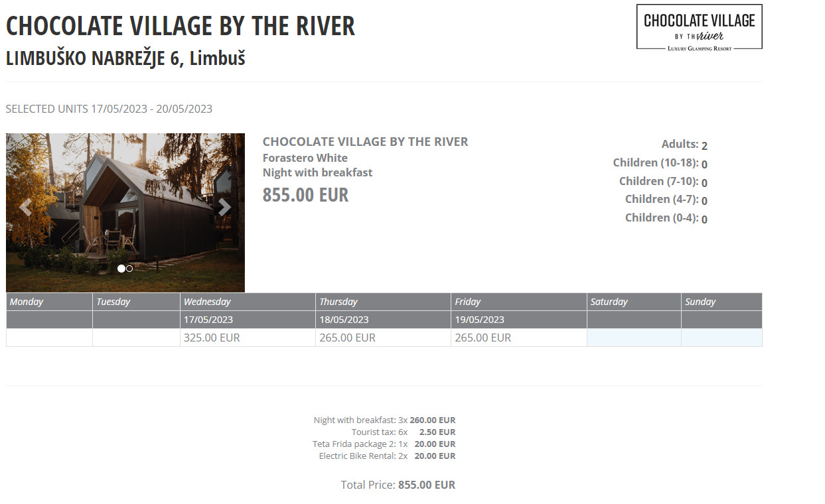Screen dimensions: 825x504
Task: Select the second carousel dot indicator
Action: pos(129,269)
